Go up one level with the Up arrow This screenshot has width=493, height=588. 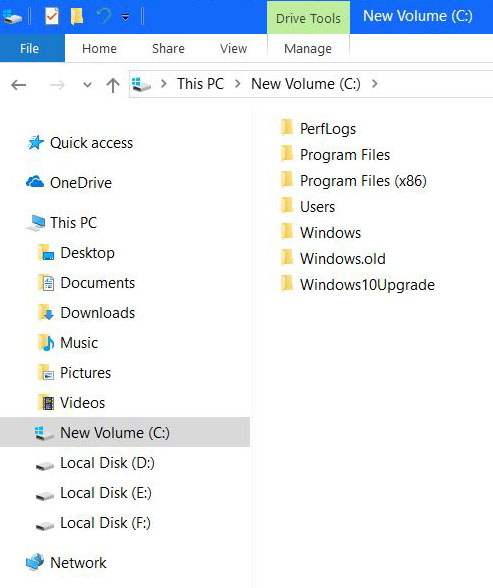tap(112, 85)
